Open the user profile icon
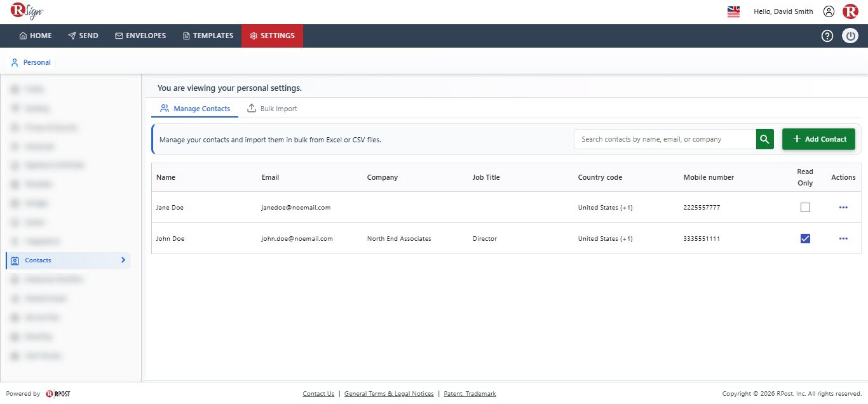 tap(829, 11)
